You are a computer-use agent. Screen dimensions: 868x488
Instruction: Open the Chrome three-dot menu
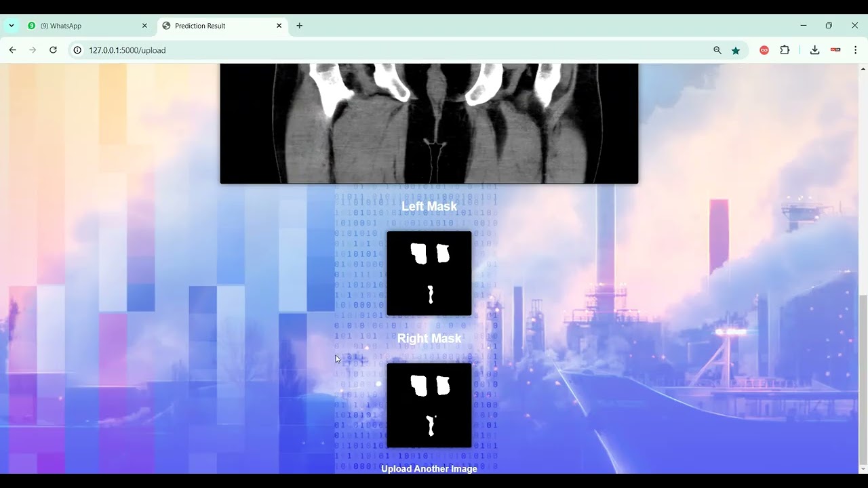pyautogui.click(x=855, y=50)
